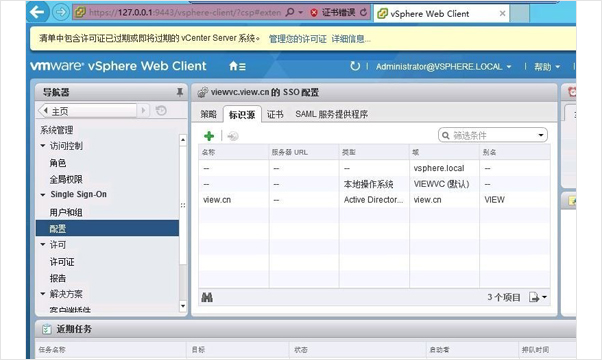Select 用户和组 in the navigator
Viewport: 602px width, 360px height.
point(66,212)
